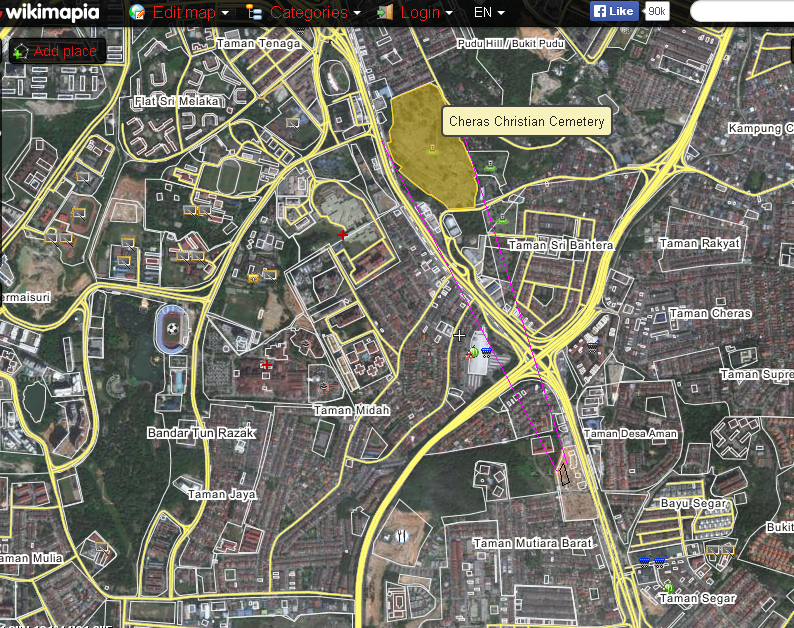Click the Facebook Like button

(x=614, y=12)
